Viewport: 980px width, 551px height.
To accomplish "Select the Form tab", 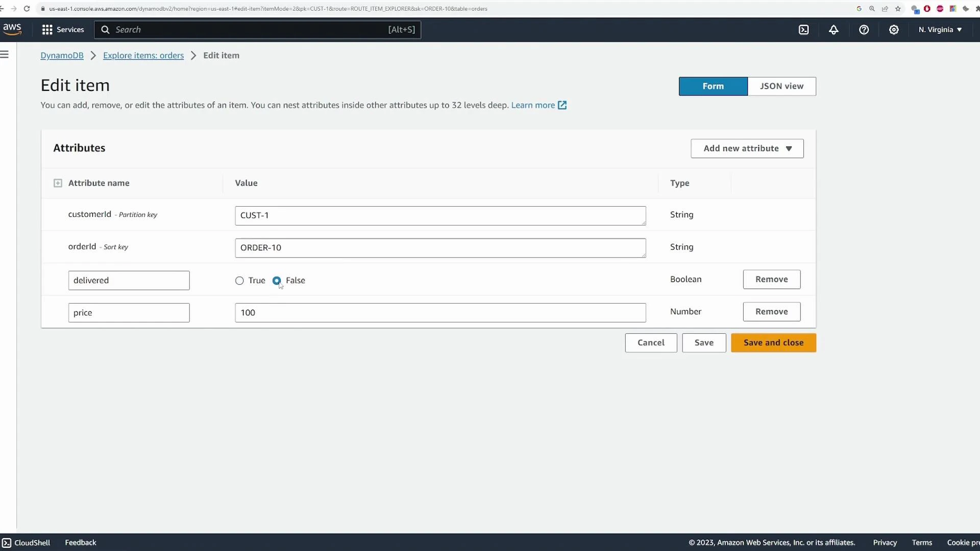I will (x=713, y=86).
